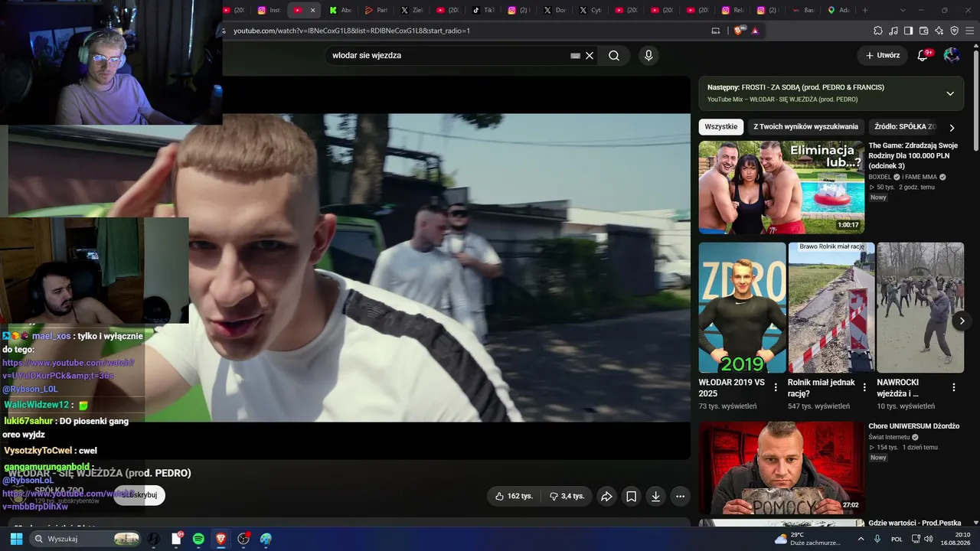980x551 pixels.
Task: Open Brave Rewards triangle icon
Action: click(x=755, y=31)
